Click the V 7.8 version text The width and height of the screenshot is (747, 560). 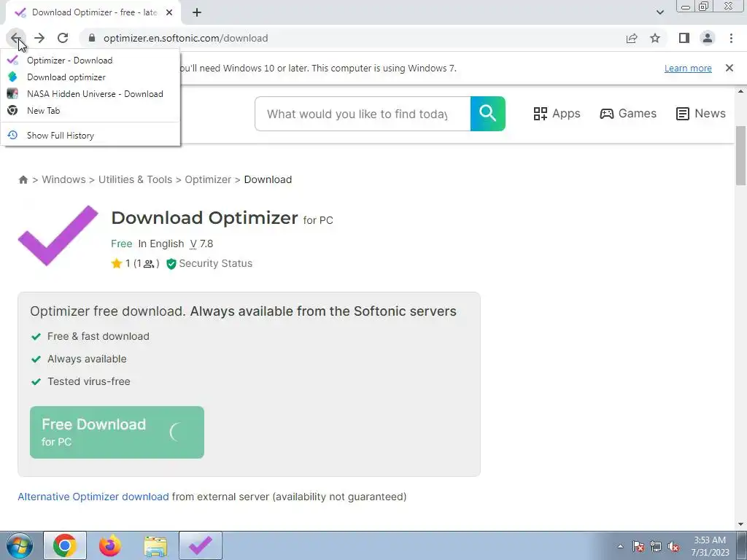pyautogui.click(x=201, y=244)
